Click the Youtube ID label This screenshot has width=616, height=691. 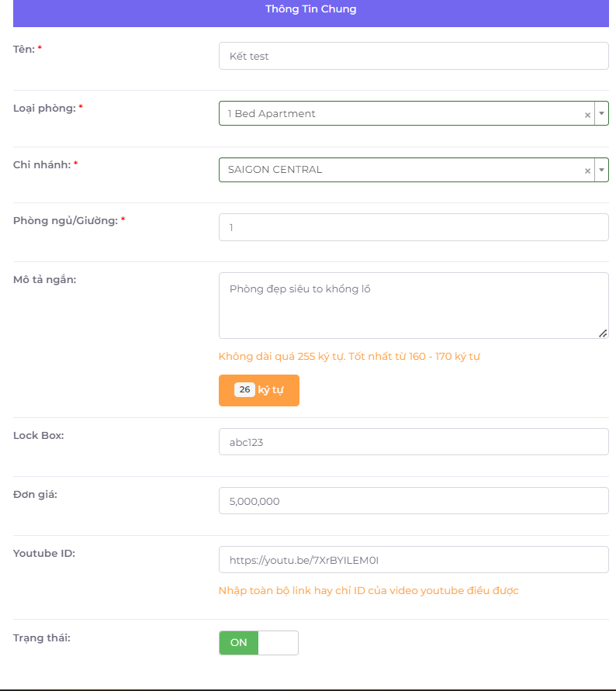44,553
